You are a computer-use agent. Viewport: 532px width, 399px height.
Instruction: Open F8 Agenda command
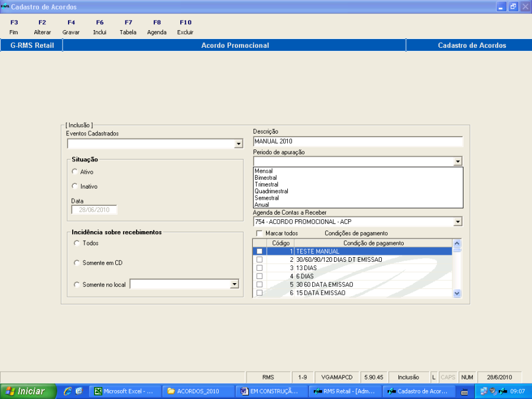157,27
